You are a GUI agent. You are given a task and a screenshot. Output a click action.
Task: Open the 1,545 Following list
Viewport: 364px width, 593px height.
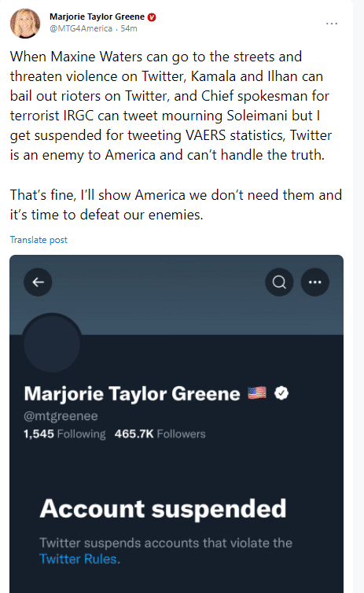pyautogui.click(x=64, y=434)
